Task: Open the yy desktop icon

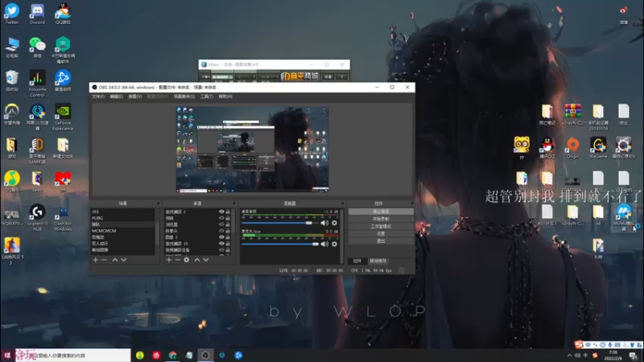Action: pos(522,148)
